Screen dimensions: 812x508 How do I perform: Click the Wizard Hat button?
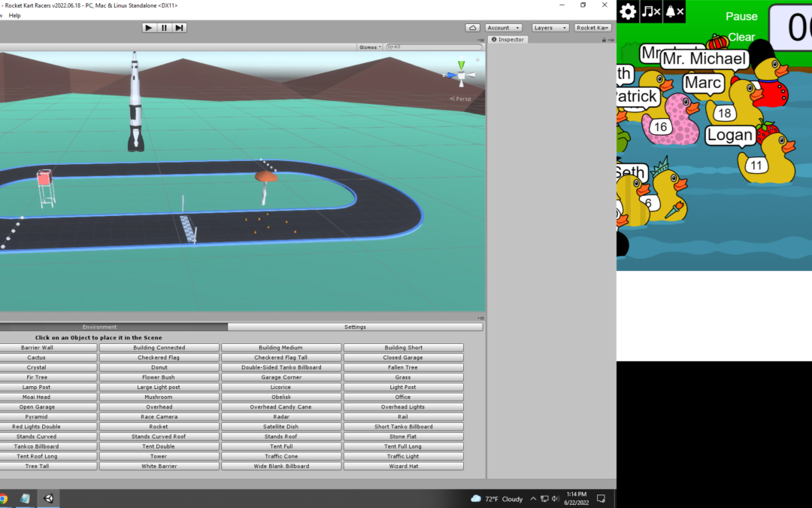point(404,466)
